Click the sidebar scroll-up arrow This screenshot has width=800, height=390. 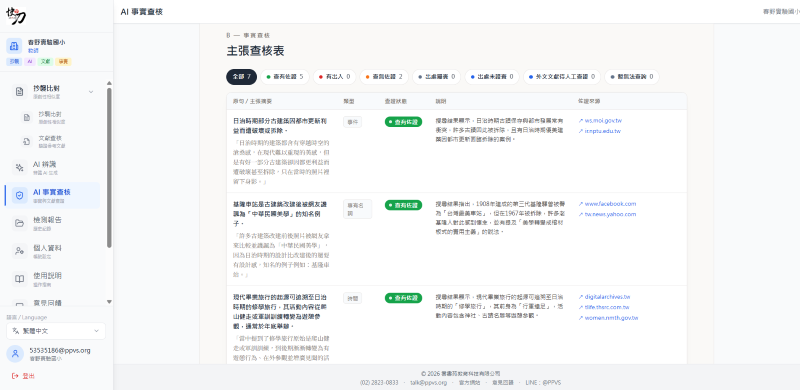(109, 83)
